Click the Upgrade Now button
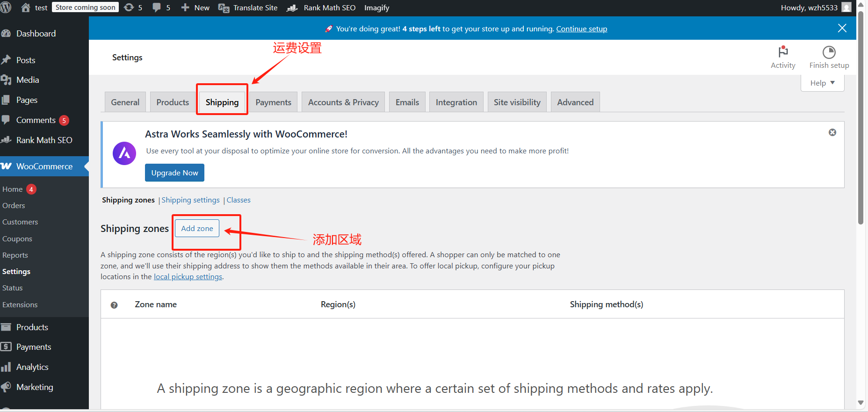Screen dimensions: 868x412 coord(174,173)
